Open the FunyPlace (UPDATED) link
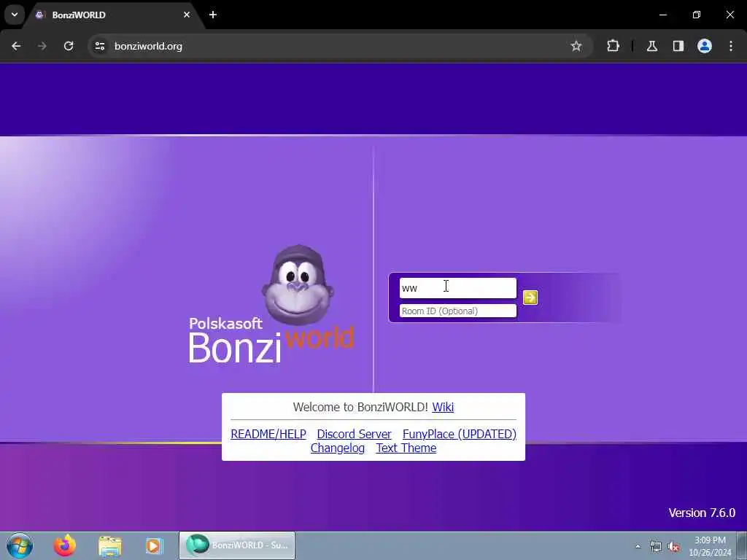Image resolution: width=747 pixels, height=560 pixels. click(460, 435)
